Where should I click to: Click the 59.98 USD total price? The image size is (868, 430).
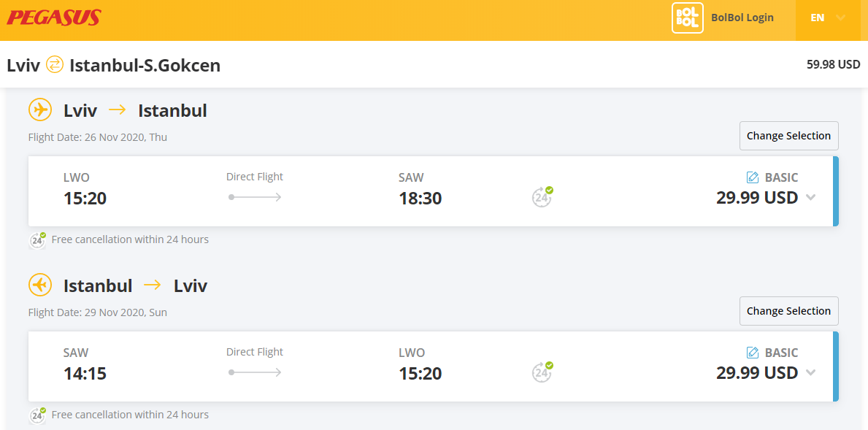[833, 65]
